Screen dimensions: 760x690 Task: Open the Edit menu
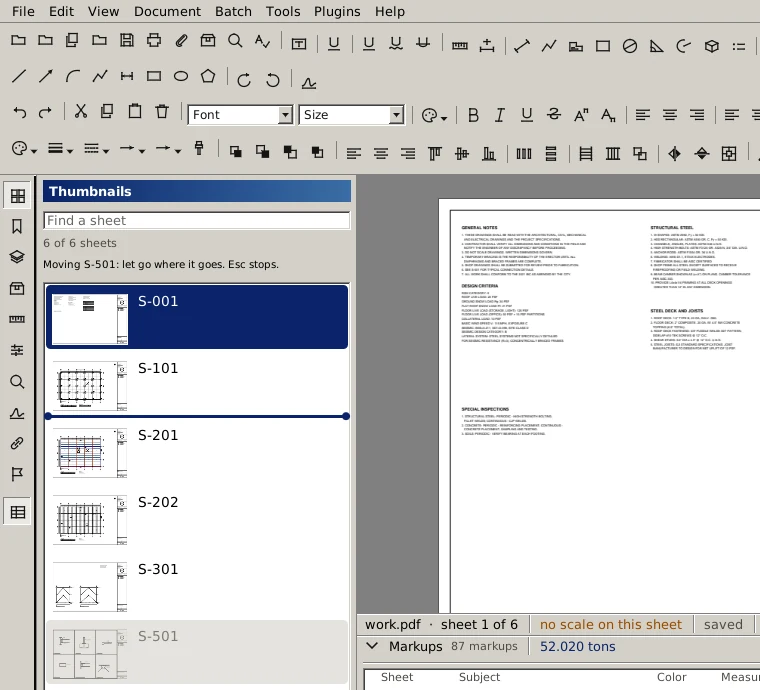pos(62,11)
